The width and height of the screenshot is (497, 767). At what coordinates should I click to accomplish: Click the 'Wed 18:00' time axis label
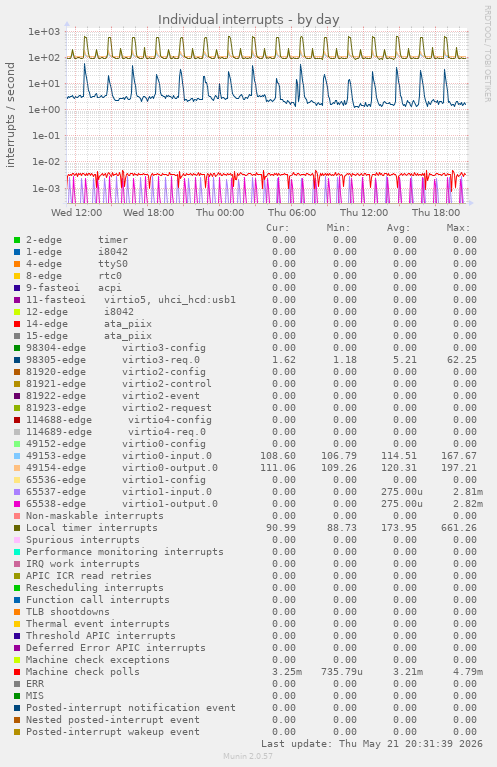click(148, 213)
